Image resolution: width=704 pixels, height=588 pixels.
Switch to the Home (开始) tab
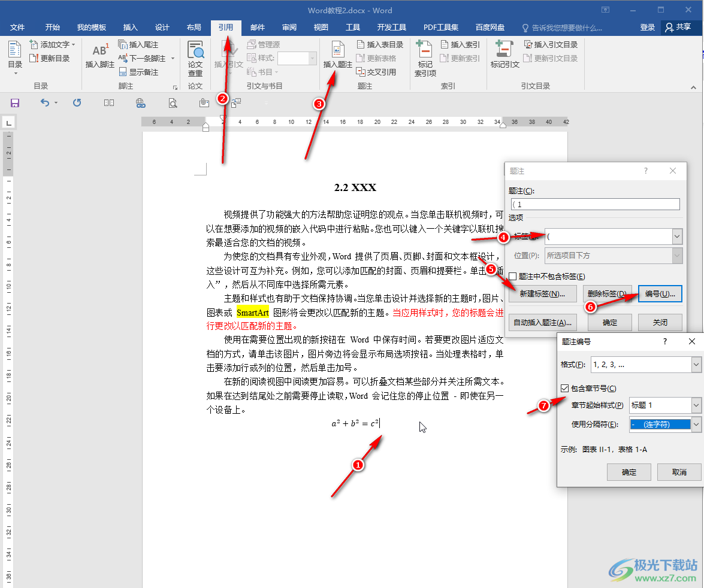pos(53,28)
